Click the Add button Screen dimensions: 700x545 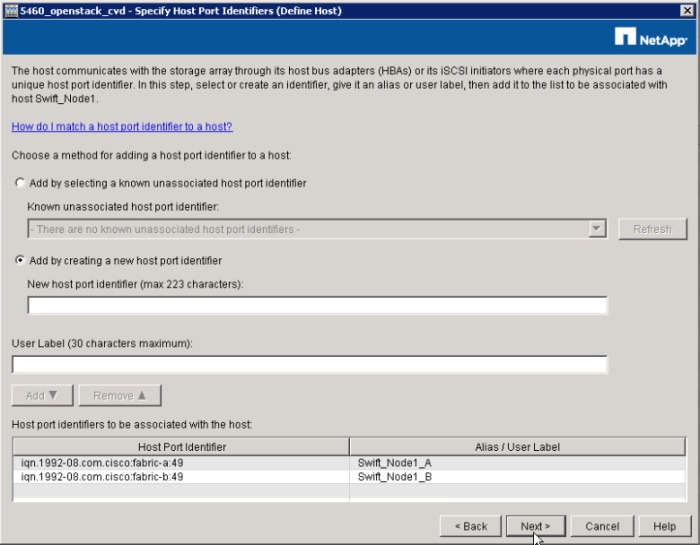click(42, 395)
